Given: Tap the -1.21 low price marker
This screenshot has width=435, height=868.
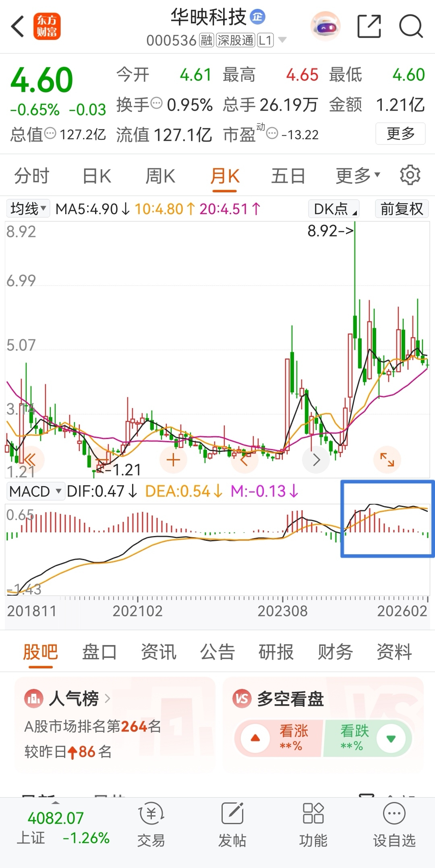Looking at the screenshot, I should tap(119, 470).
